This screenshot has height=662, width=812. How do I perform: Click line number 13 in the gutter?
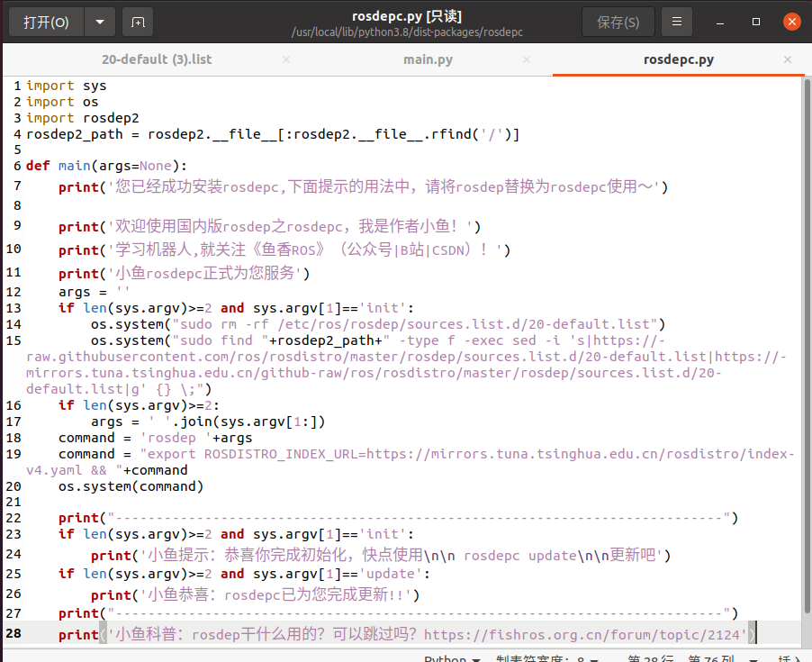pos(14,308)
